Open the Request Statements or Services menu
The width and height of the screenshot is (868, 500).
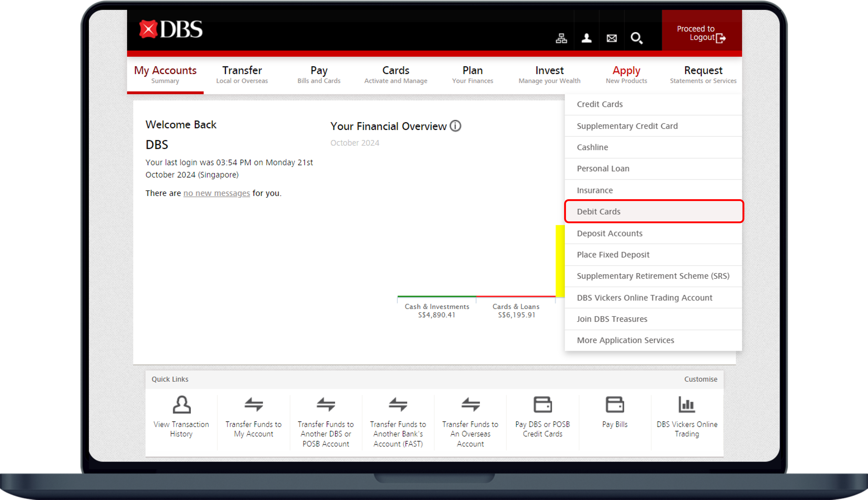[x=703, y=75]
